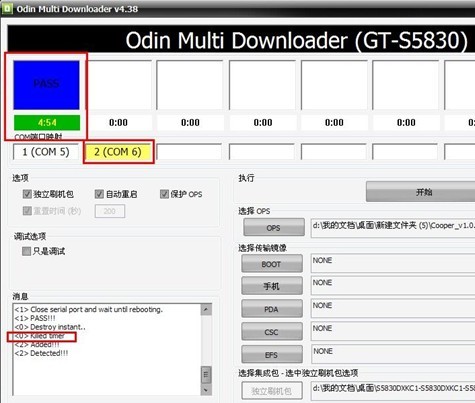Screen dimensions: 475x403
Task: Click the EFS path field showing NONE
Action: [x=393, y=354]
